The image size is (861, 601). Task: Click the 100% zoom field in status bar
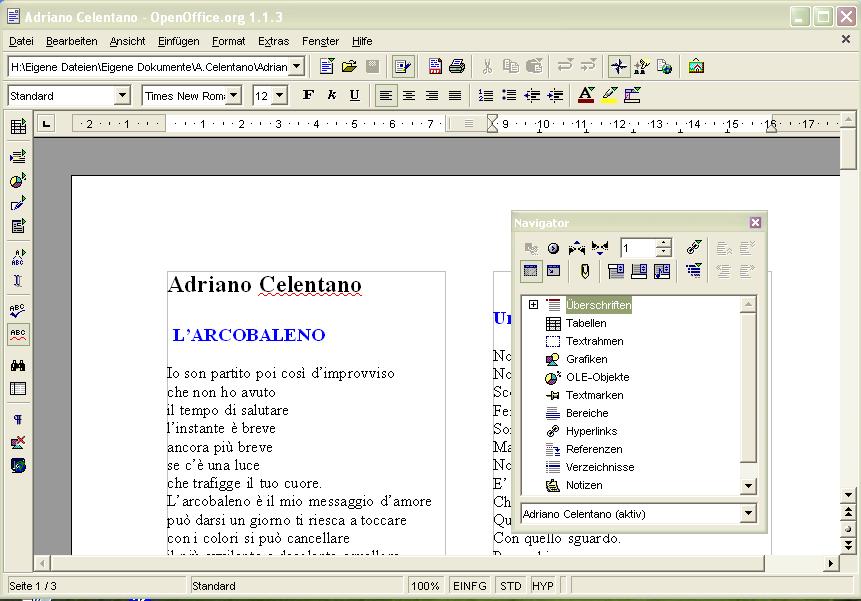tap(425, 586)
